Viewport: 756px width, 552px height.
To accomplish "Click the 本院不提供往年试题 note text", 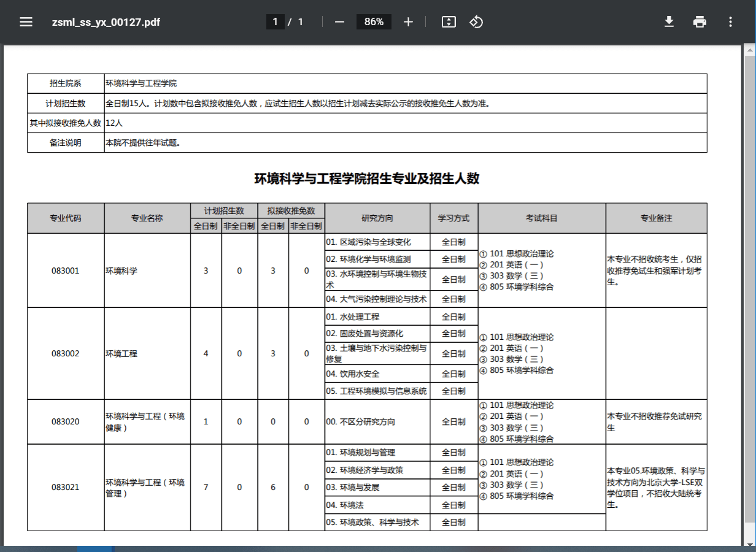I will pos(143,143).
